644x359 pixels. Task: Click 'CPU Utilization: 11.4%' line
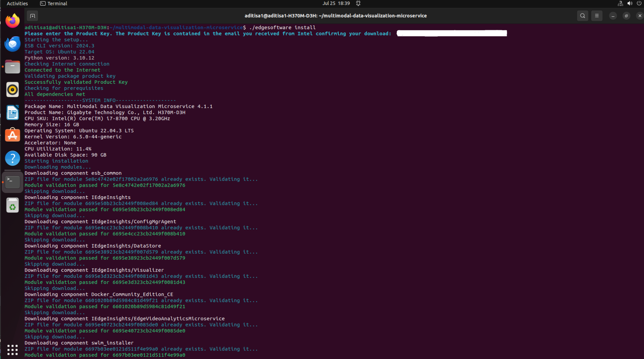click(58, 148)
